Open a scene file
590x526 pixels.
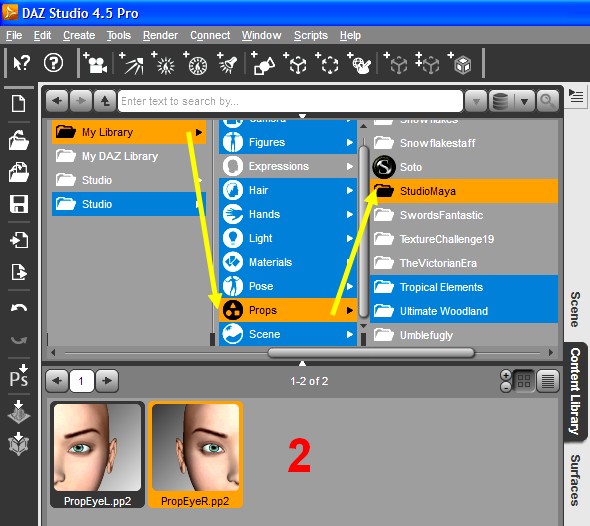pos(18,140)
